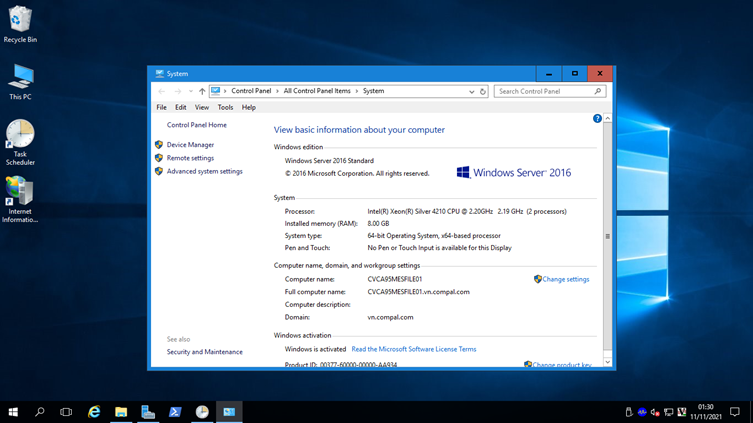Image resolution: width=753 pixels, height=423 pixels.
Task: Go up one level to All Control Panel Items
Action: (x=202, y=91)
